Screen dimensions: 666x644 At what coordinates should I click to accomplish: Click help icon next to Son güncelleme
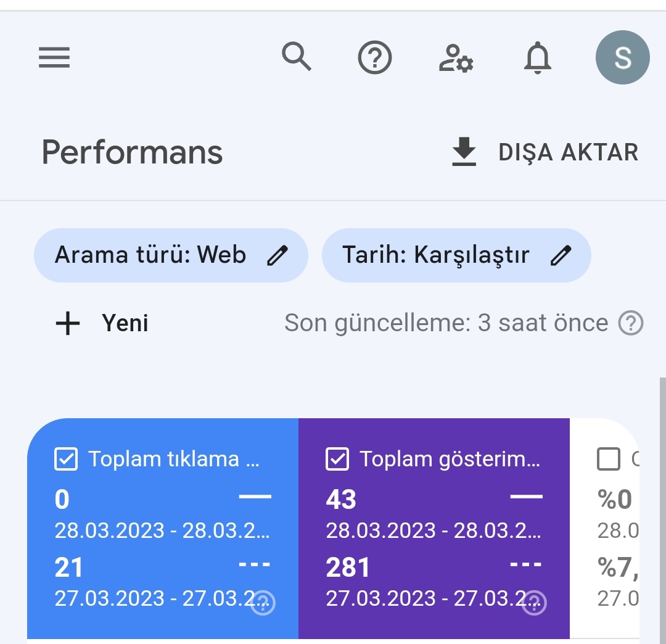[631, 323]
